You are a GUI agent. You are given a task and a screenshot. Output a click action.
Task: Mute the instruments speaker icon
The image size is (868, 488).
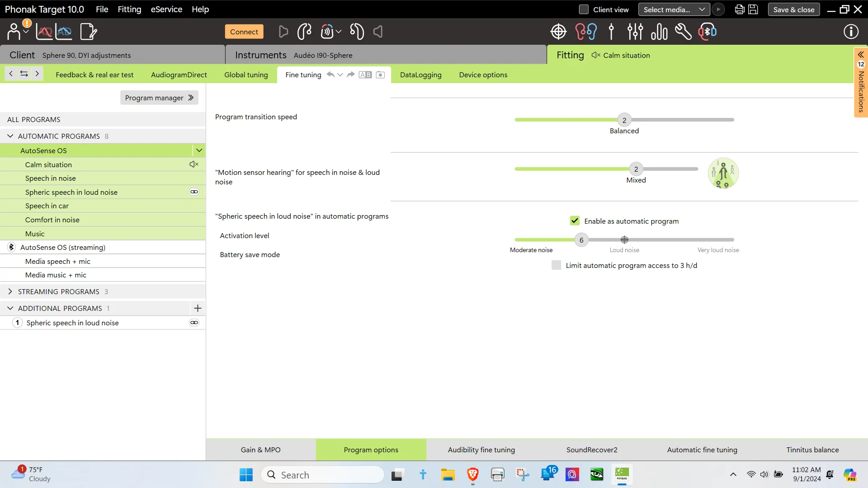(378, 32)
